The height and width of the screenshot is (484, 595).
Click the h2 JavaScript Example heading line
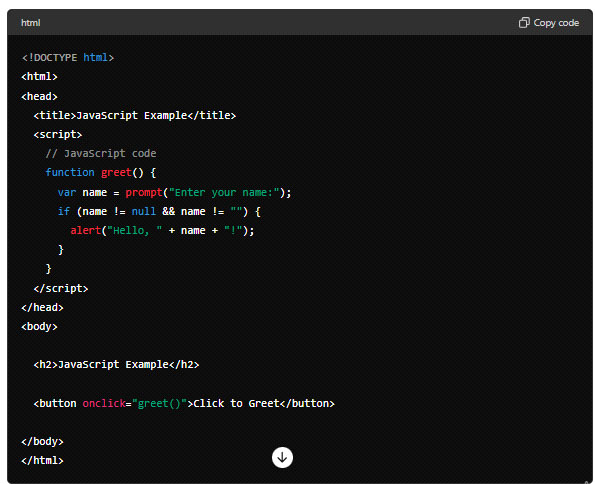116,364
